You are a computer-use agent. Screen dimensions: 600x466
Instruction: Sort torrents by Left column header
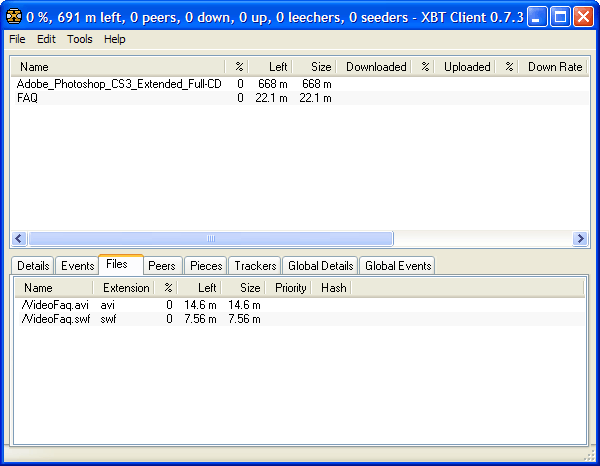point(270,67)
